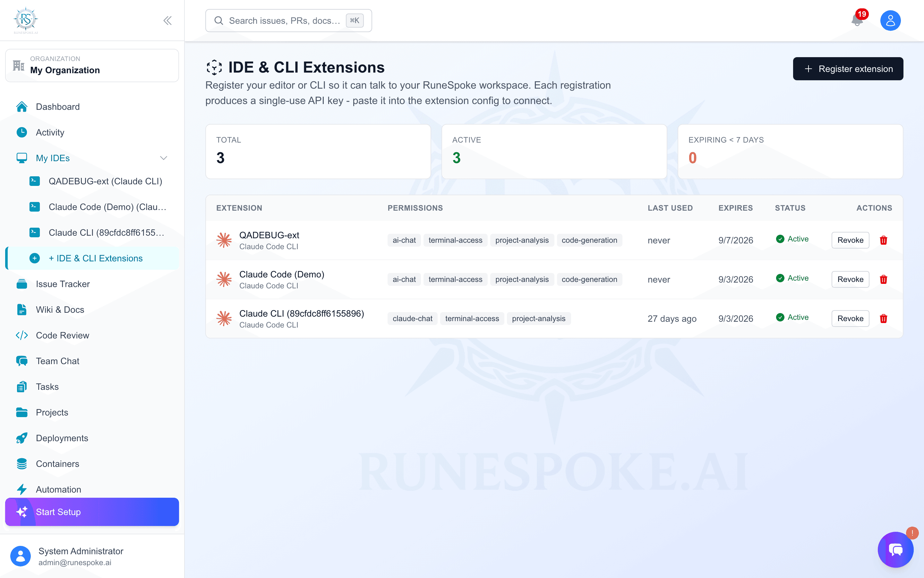Revoke Claude CLI (89cfdc8ff6155896) extension
924x578 pixels.
(850, 319)
